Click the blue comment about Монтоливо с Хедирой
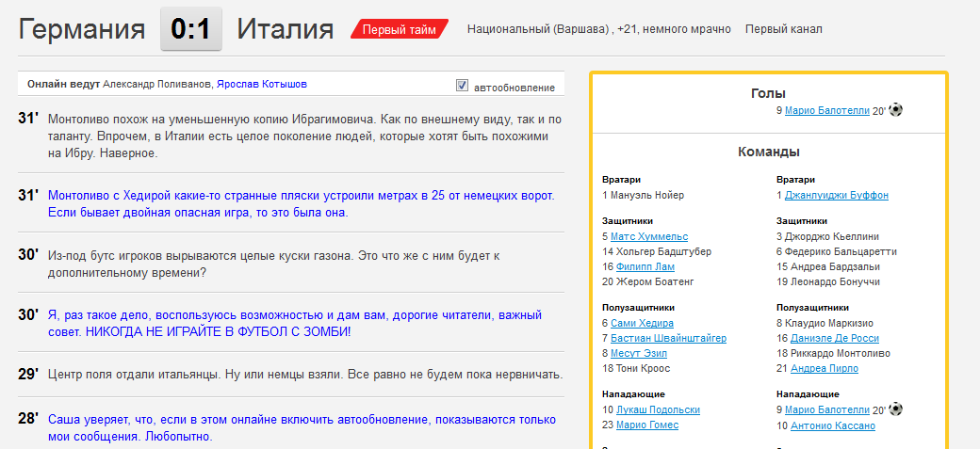 point(302,204)
